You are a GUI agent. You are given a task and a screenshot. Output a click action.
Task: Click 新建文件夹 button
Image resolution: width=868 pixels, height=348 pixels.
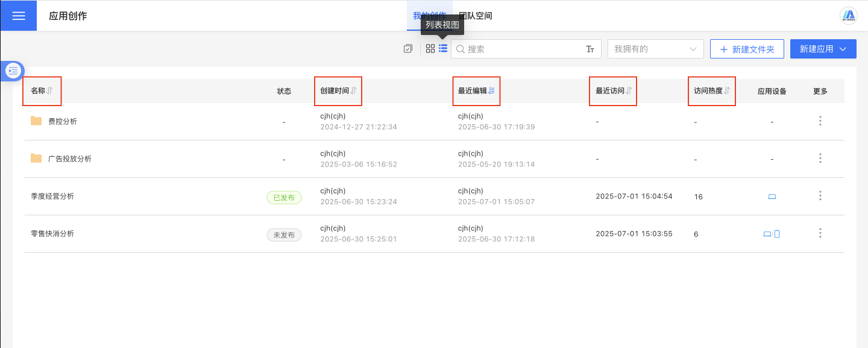(747, 49)
